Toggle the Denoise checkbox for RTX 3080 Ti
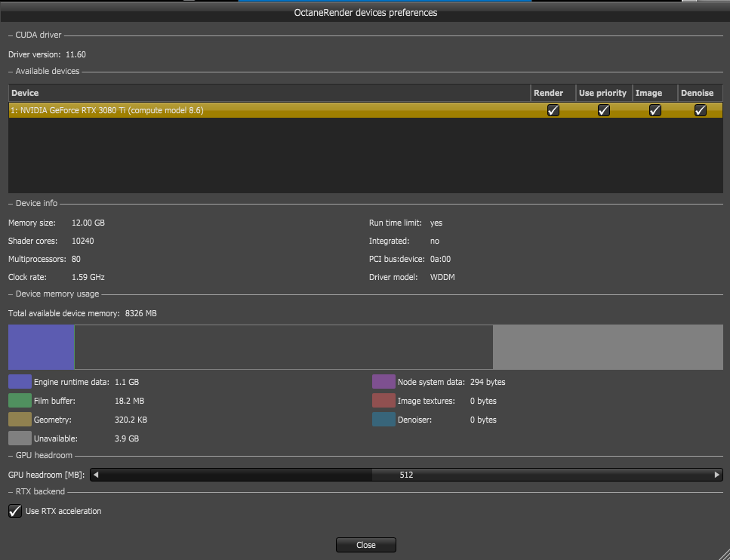The width and height of the screenshot is (730, 560). pyautogui.click(x=701, y=110)
